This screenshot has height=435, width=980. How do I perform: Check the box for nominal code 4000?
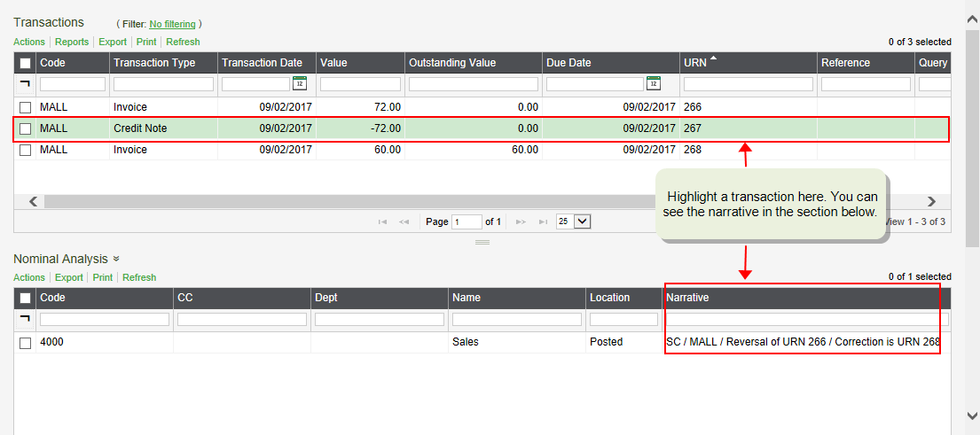click(26, 342)
